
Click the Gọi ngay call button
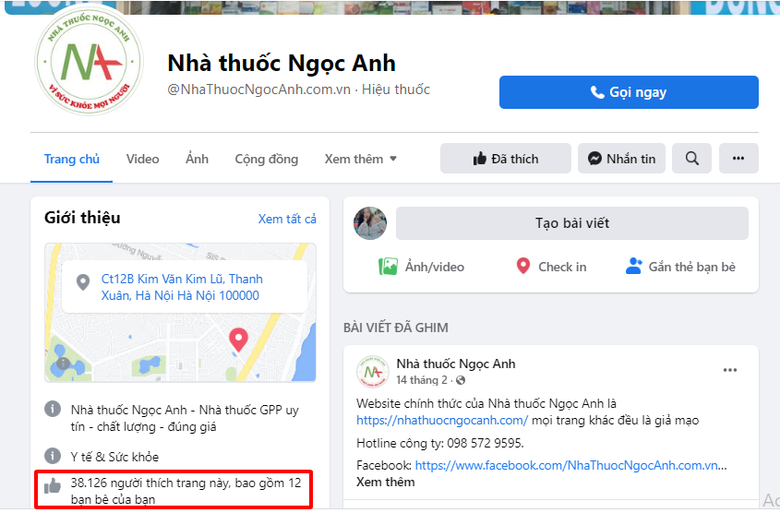tap(629, 92)
